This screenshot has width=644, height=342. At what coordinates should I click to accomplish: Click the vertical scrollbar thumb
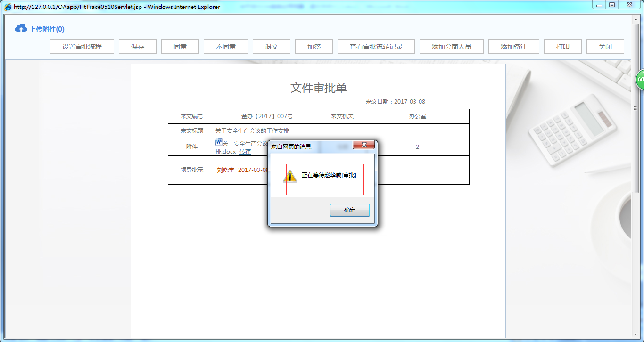tap(636, 108)
